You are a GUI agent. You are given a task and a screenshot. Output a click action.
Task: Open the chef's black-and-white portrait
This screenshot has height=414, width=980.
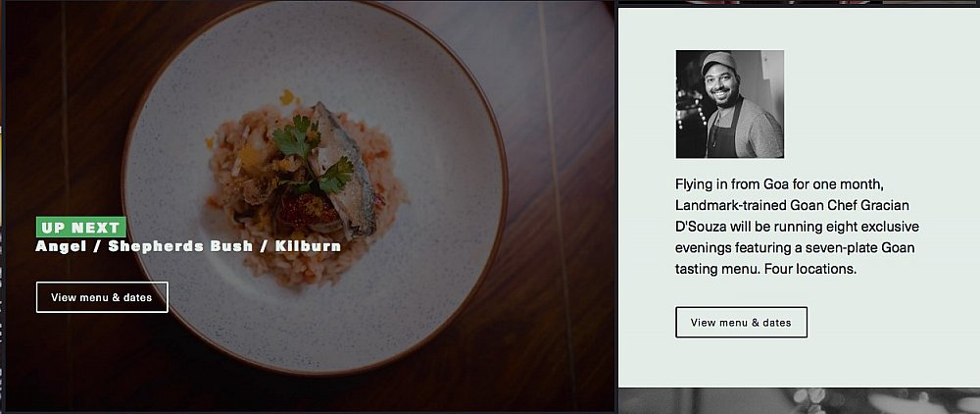click(729, 104)
